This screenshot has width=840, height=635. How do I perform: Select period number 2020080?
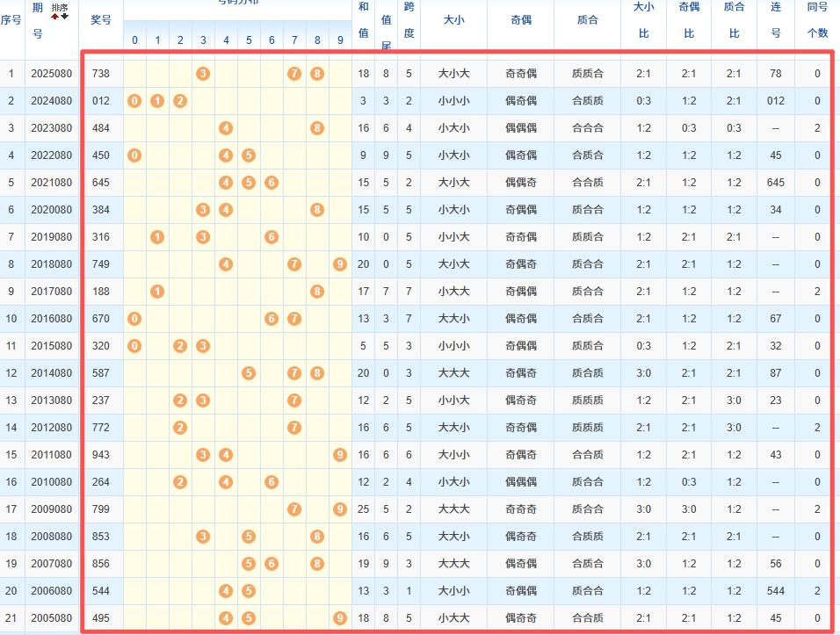coord(50,210)
